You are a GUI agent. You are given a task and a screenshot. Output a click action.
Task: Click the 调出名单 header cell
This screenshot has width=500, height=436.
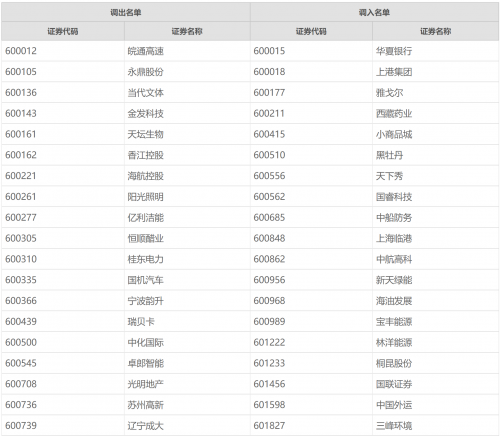(x=126, y=12)
